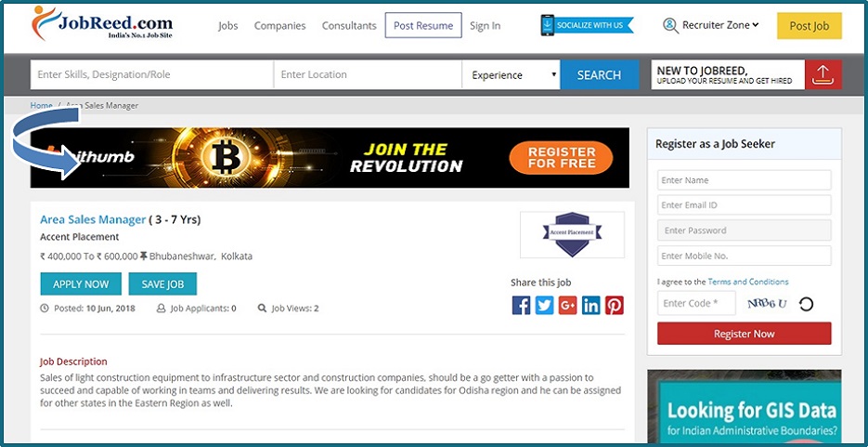The height and width of the screenshot is (447, 868).
Task: Click the location pin icon before Bhubaneshwar
Action: click(143, 256)
